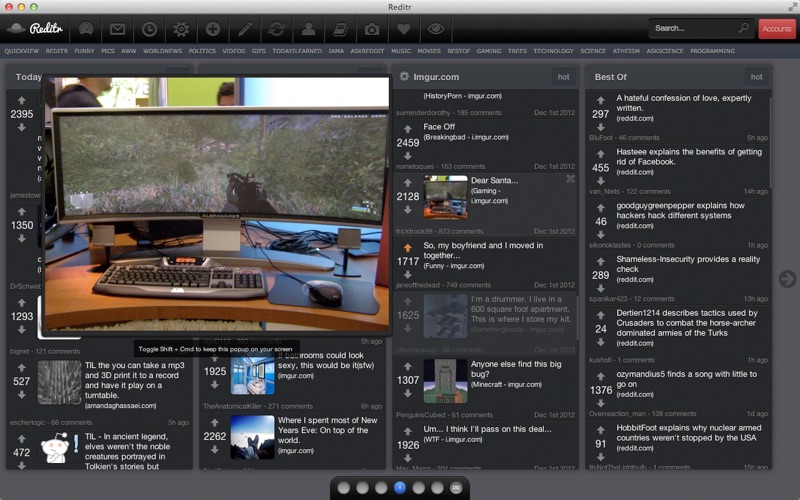Open settings via the toolbar gear icon
The width and height of the screenshot is (800, 500).
tap(181, 29)
